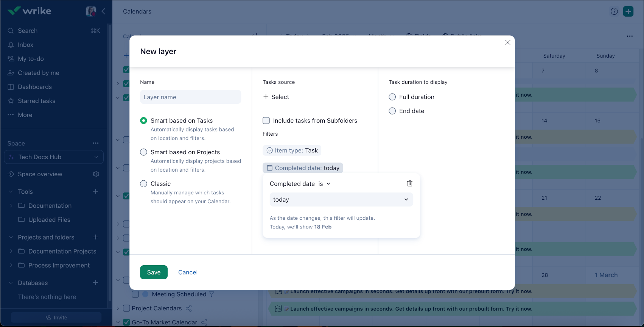This screenshot has height=327, width=644.
Task: Click the Invite button
Action: tap(56, 318)
